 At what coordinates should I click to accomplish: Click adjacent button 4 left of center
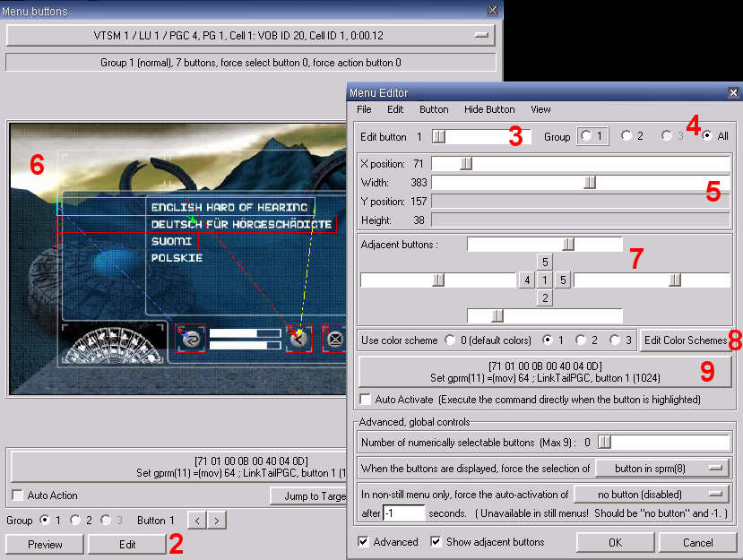coord(527,280)
